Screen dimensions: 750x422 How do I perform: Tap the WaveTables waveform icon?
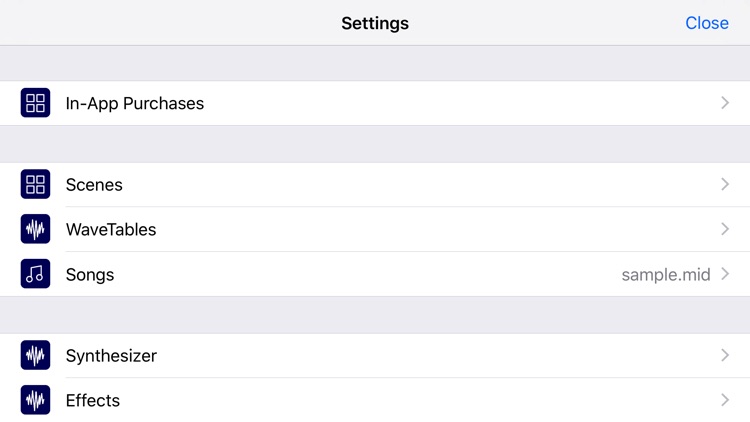click(x=35, y=229)
